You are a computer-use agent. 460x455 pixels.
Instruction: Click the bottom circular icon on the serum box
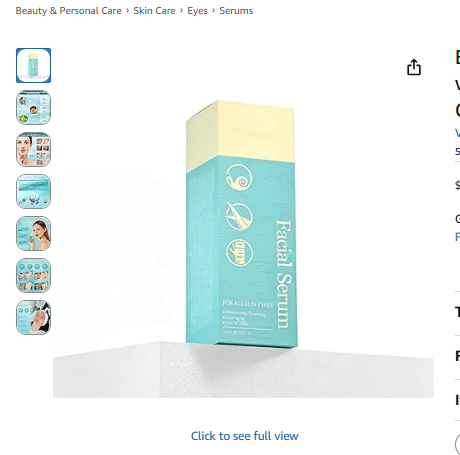pos(239,253)
